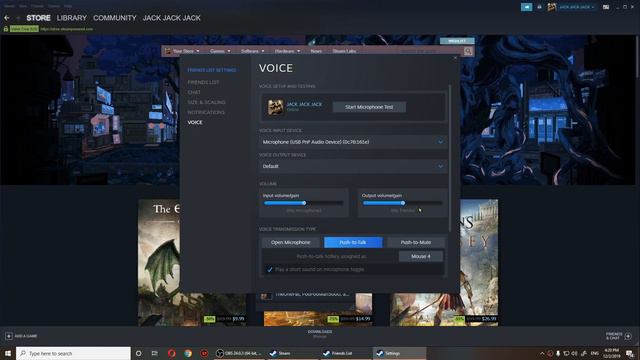Launch Opera from the taskbar

[x=171, y=353]
